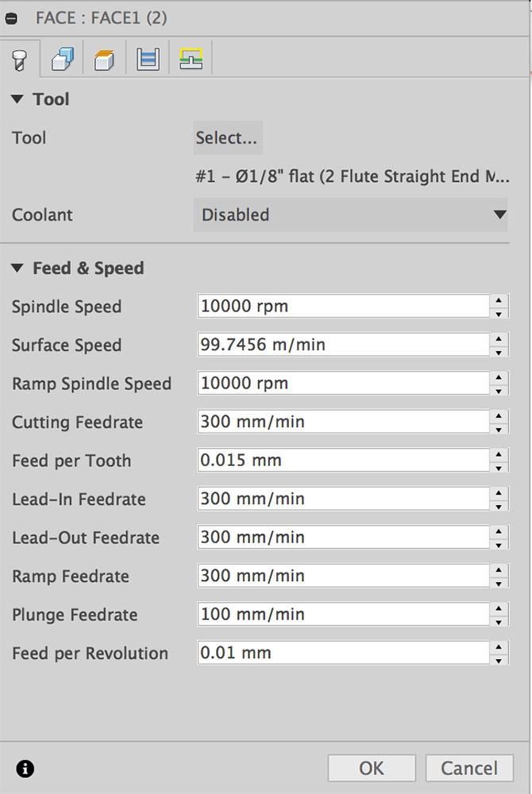Open the Linking tab icon
Image resolution: width=532 pixels, height=794 pixels.
click(191, 60)
